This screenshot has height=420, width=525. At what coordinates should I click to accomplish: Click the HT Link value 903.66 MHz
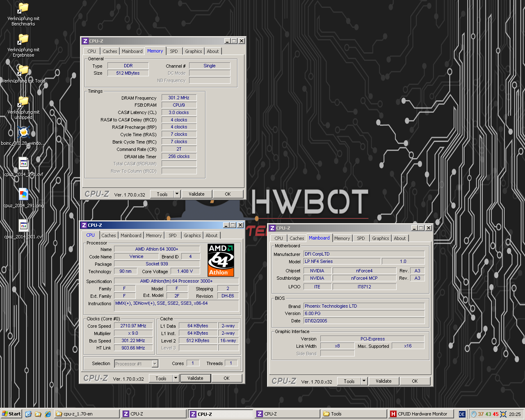(133, 348)
